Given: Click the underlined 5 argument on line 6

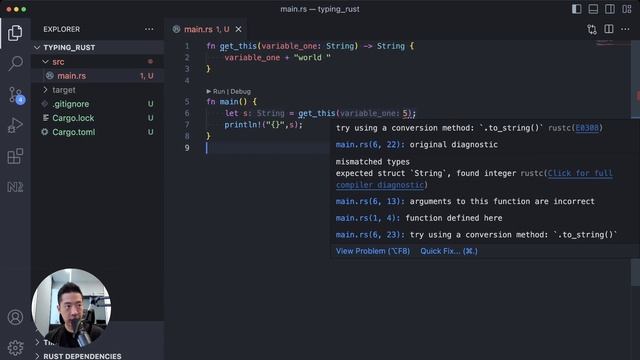Looking at the screenshot, I should coord(405,113).
